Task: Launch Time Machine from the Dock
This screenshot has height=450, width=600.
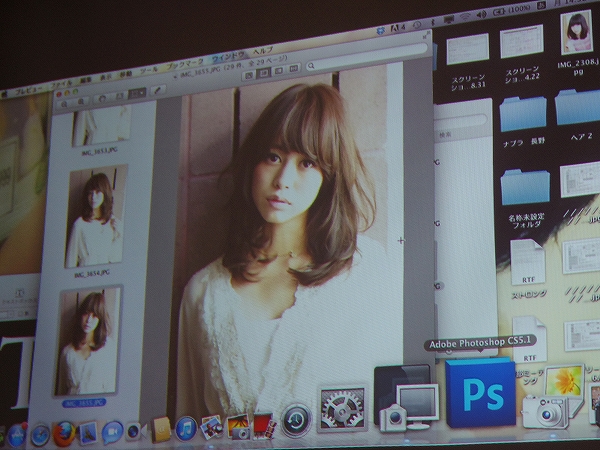Action: tap(296, 420)
